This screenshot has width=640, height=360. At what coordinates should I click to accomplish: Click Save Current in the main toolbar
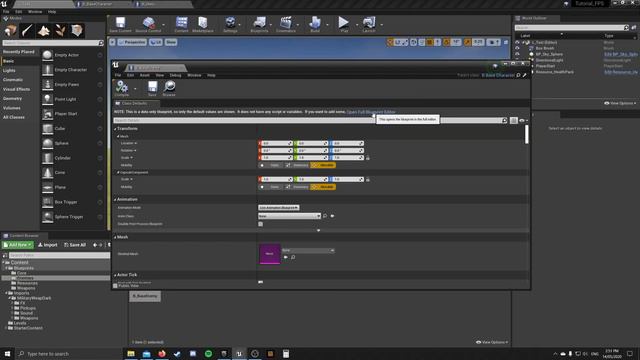(120, 24)
